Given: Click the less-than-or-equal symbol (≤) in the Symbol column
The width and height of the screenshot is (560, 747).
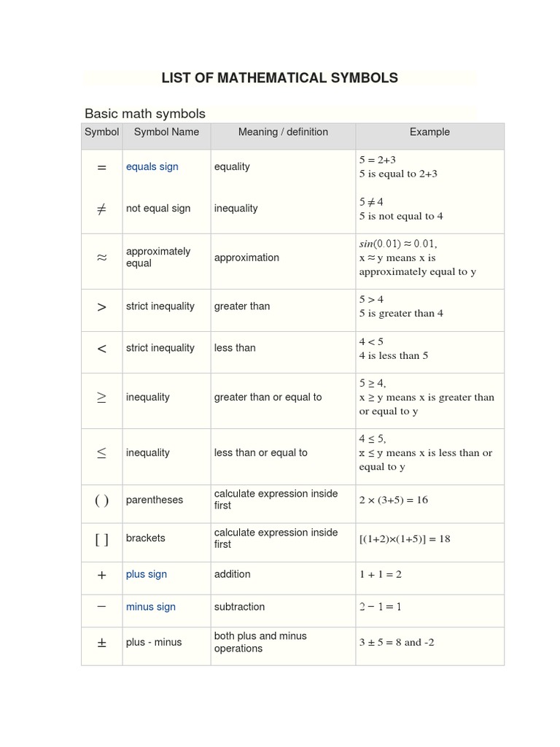Looking at the screenshot, I should (101, 453).
